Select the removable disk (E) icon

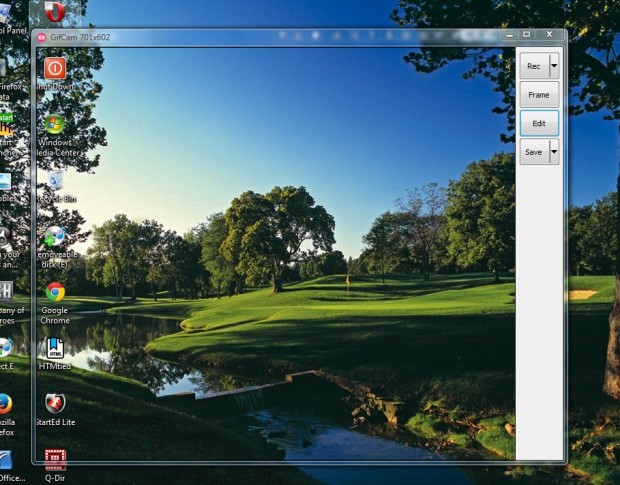55,236
